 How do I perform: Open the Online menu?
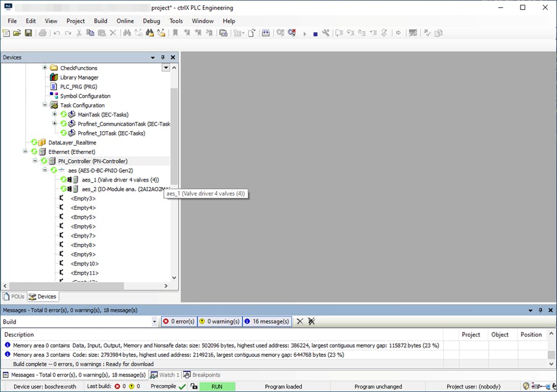click(125, 21)
